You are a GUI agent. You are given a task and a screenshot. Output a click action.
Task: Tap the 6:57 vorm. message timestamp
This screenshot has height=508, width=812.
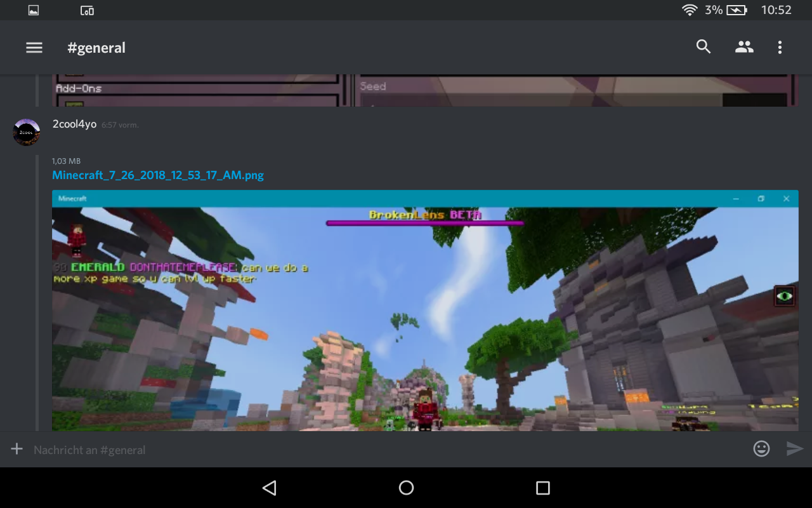pyautogui.click(x=120, y=125)
